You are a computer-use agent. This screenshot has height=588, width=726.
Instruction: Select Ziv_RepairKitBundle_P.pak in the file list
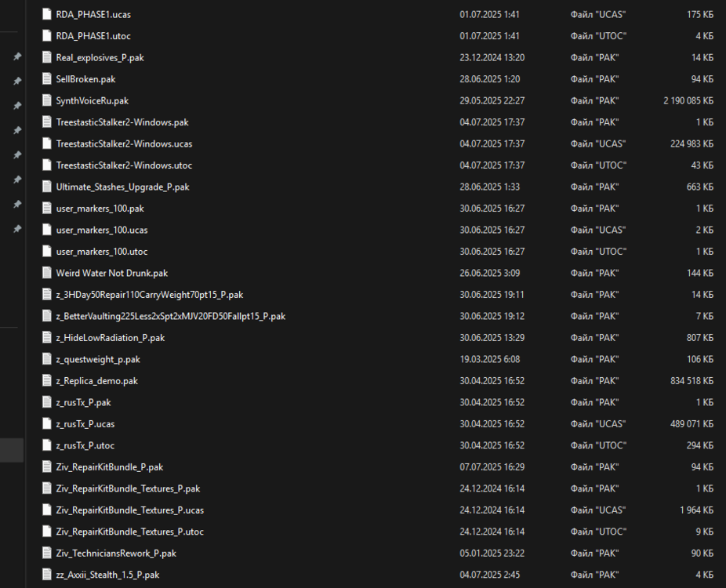[109, 467]
